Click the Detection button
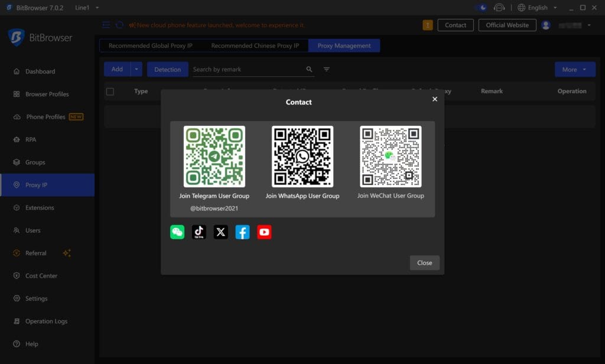 167,70
